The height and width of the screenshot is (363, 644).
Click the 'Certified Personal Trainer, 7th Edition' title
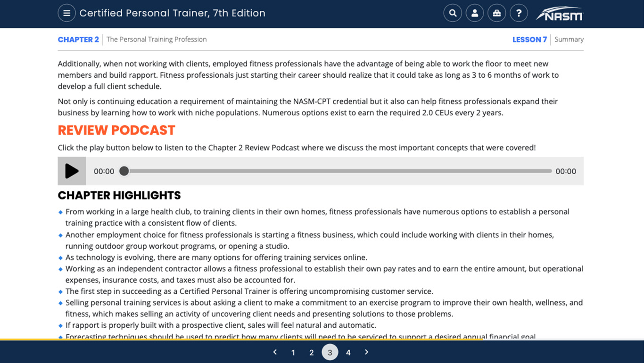pos(172,13)
